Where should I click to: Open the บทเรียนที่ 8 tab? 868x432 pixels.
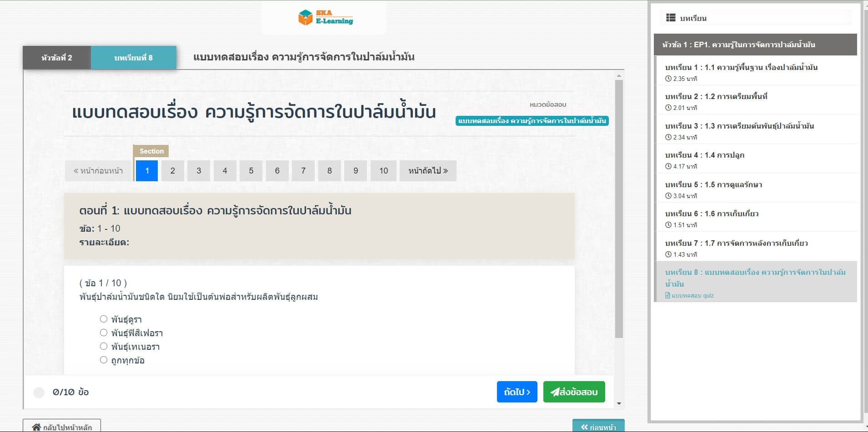coord(133,58)
